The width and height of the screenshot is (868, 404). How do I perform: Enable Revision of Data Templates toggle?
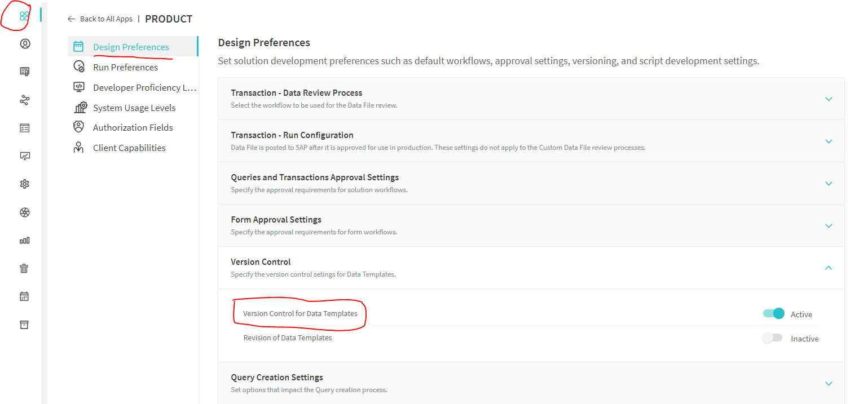(772, 338)
